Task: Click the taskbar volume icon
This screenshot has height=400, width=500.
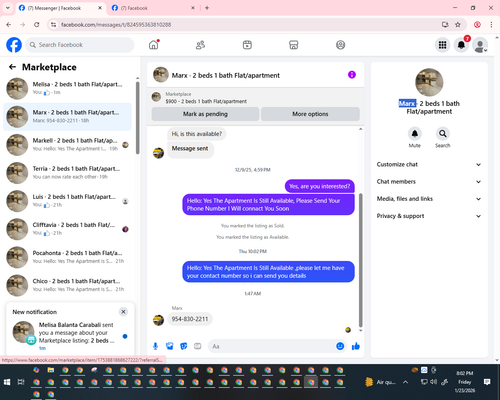Action: 434,382
